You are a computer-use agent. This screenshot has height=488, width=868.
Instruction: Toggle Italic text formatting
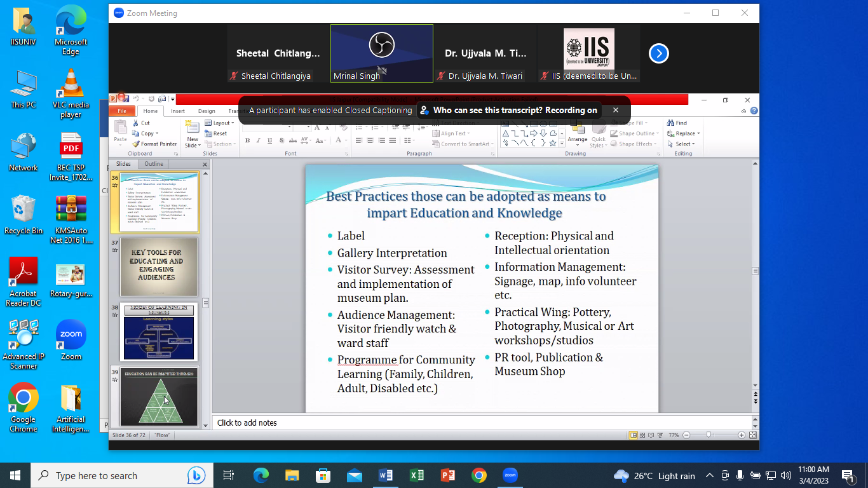click(x=259, y=140)
